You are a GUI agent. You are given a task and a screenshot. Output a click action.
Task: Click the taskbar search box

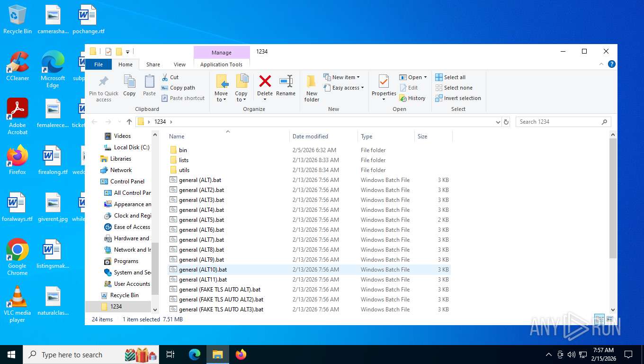(x=91, y=354)
